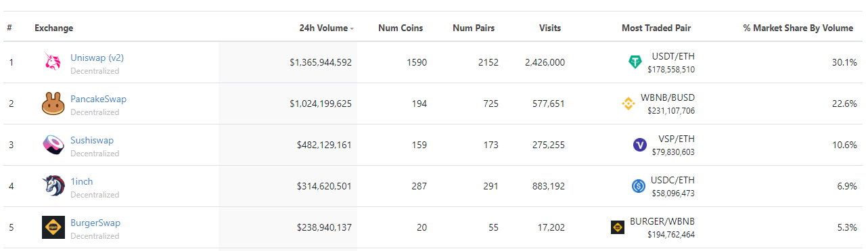Click the $231,107,706 pair volume
Image resolution: width=868 pixels, height=251 pixels.
671,111
